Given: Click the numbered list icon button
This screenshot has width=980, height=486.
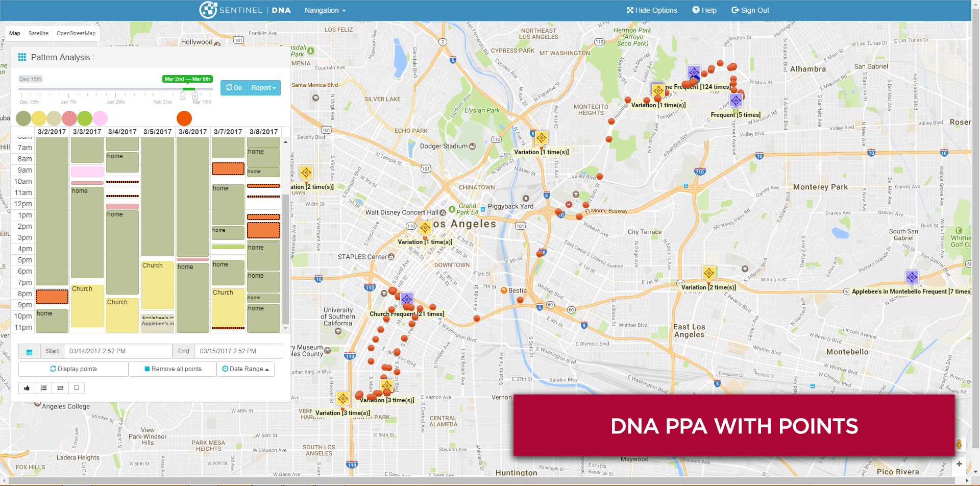Looking at the screenshot, I should pyautogui.click(x=44, y=388).
